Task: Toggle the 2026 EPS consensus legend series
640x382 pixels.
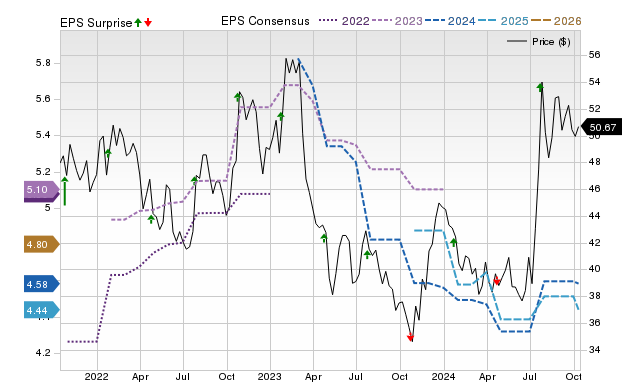Action: click(x=556, y=21)
